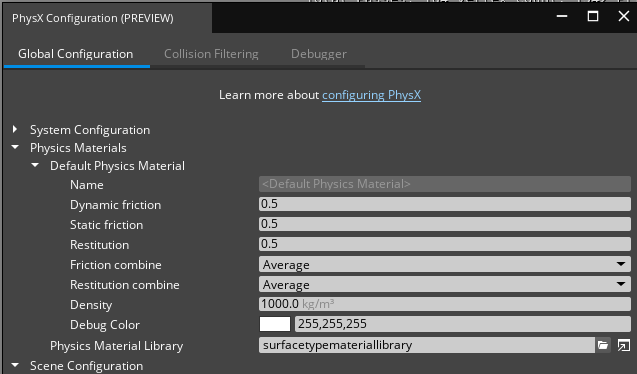Expand the System Configuration section

click(15, 129)
